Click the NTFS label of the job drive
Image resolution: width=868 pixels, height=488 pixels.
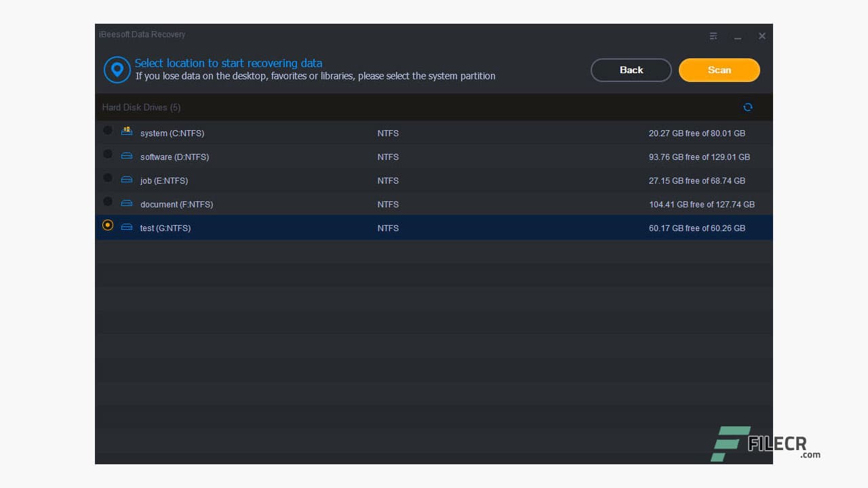point(388,180)
